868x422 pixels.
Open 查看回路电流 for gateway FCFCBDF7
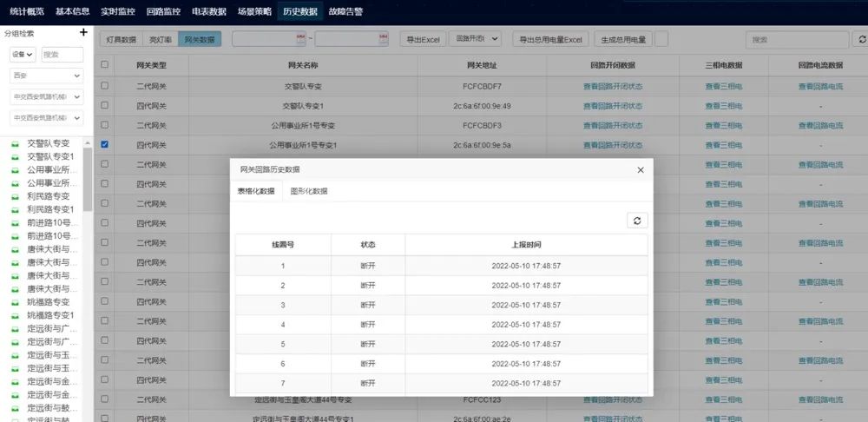(x=820, y=86)
